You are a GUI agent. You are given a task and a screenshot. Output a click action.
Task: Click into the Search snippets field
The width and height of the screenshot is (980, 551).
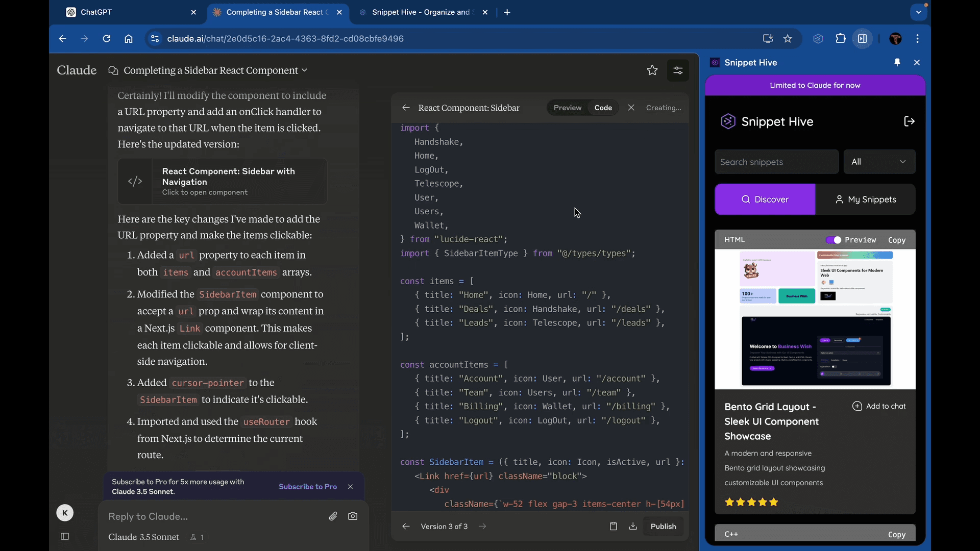coord(776,162)
